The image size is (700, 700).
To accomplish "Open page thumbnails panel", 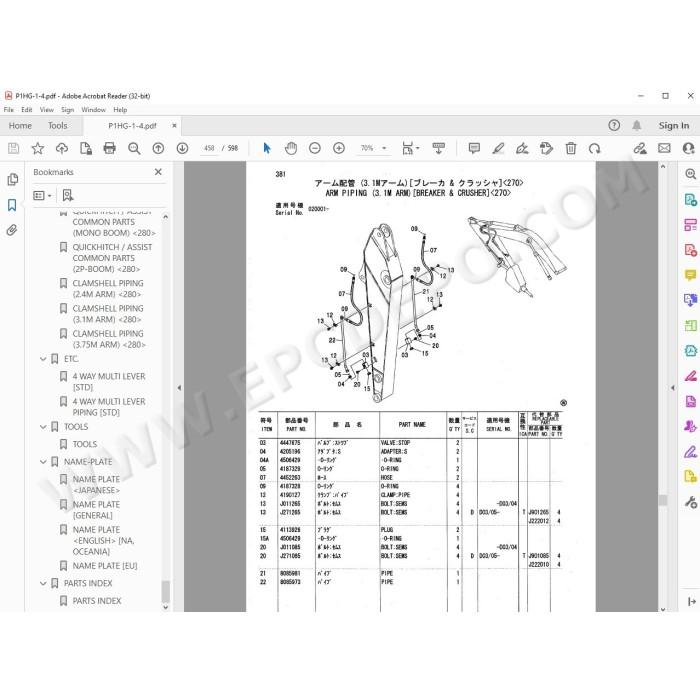I will click(x=12, y=179).
